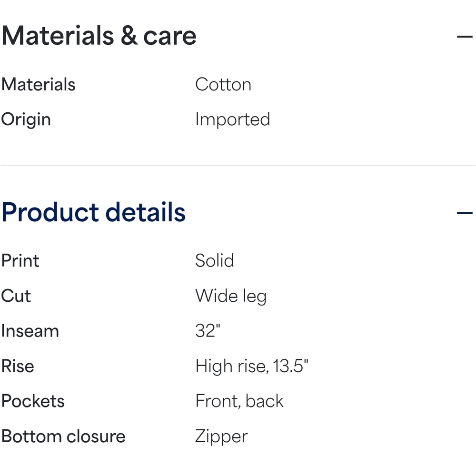Click the Bottom closure label
476x476 pixels.
pos(63,436)
